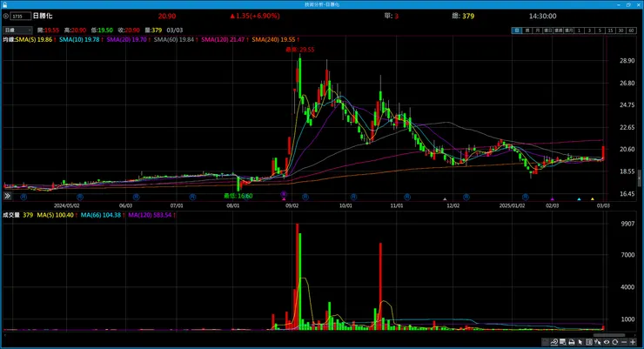The height and width of the screenshot is (349, 644).
Task: Select the 15-minute timeframe button
Action: click(610, 30)
